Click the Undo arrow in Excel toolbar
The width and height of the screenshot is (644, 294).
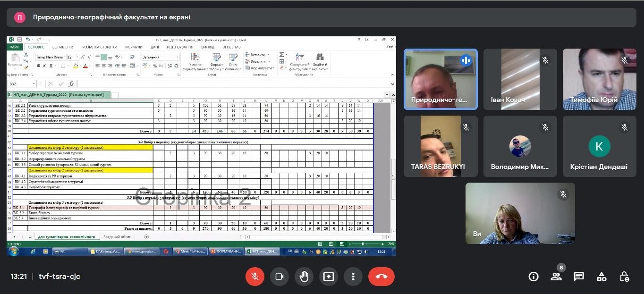click(x=28, y=40)
